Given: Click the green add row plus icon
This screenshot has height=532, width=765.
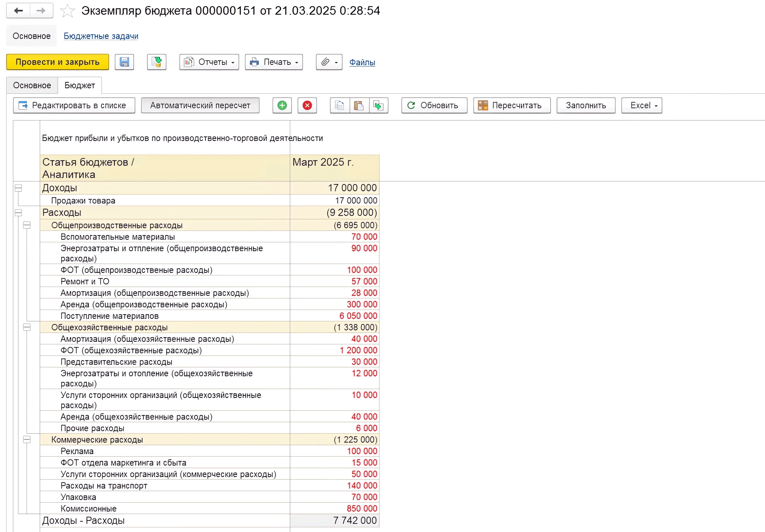Looking at the screenshot, I should 282,106.
